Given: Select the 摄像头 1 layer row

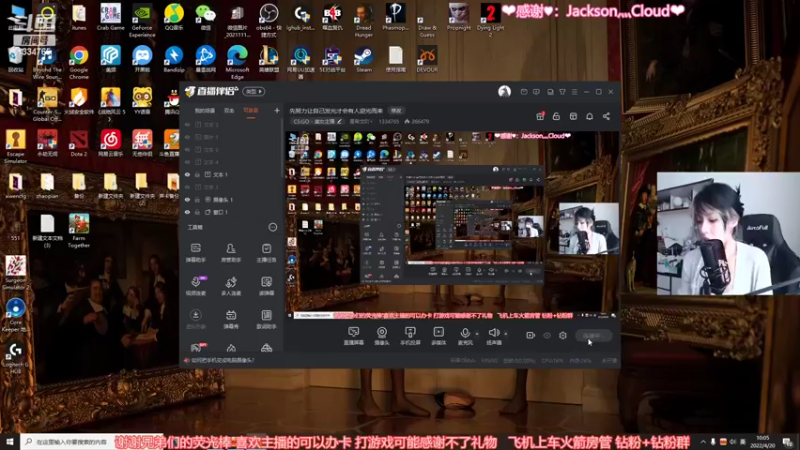Looking at the screenshot, I should click(x=231, y=199).
